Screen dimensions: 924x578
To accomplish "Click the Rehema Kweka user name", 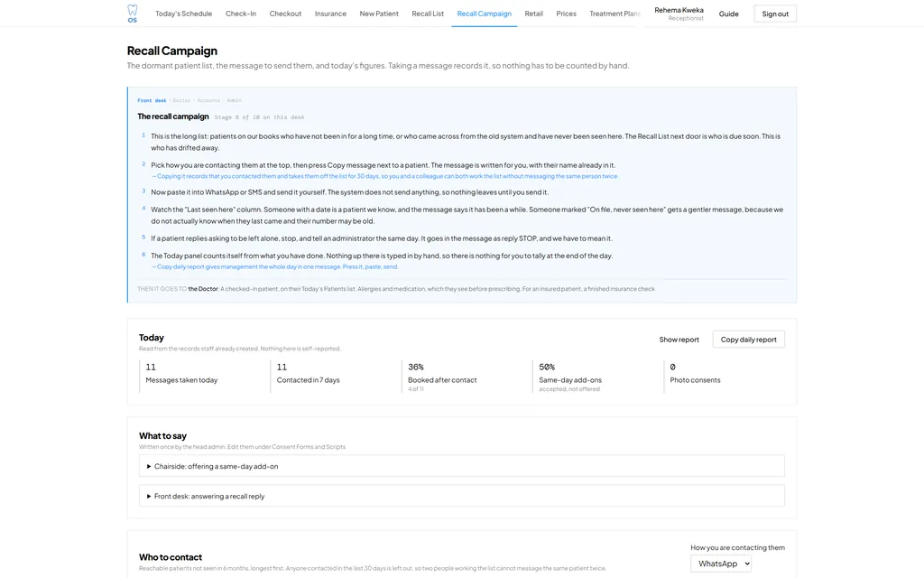I will coord(679,10).
